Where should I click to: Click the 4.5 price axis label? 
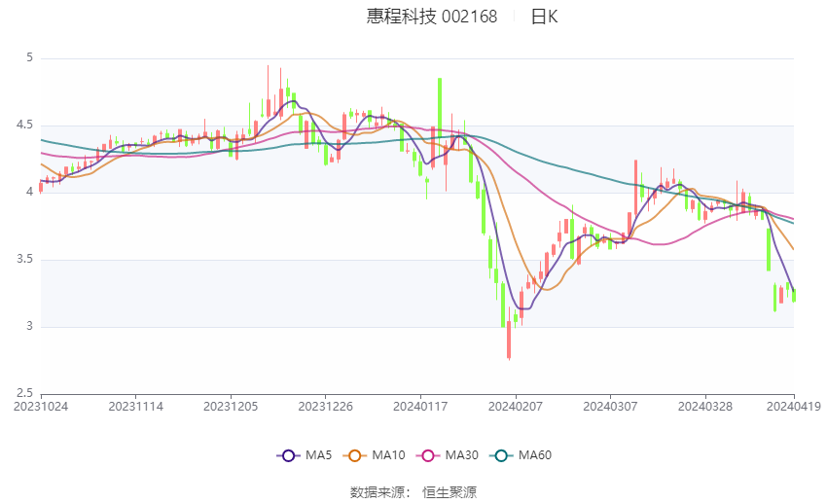click(x=23, y=126)
